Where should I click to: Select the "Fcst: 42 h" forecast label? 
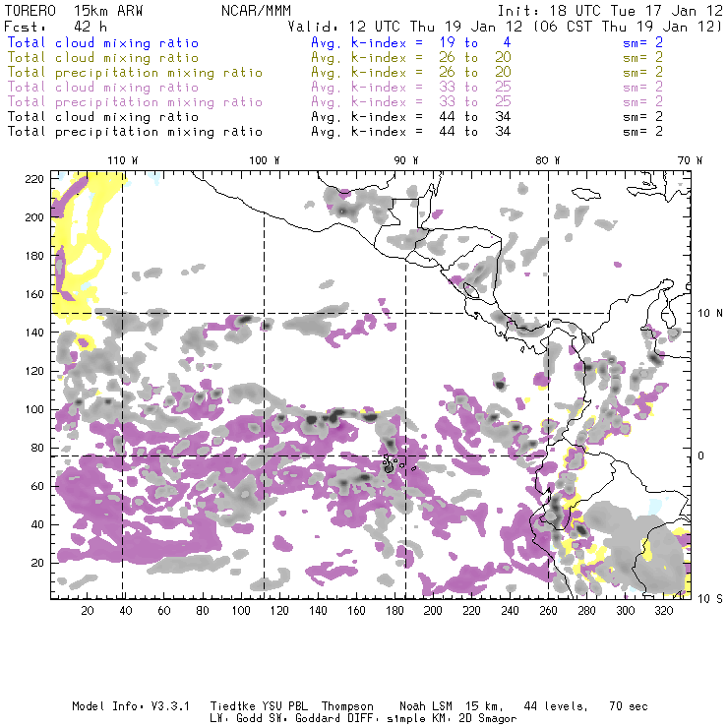pos(55,27)
